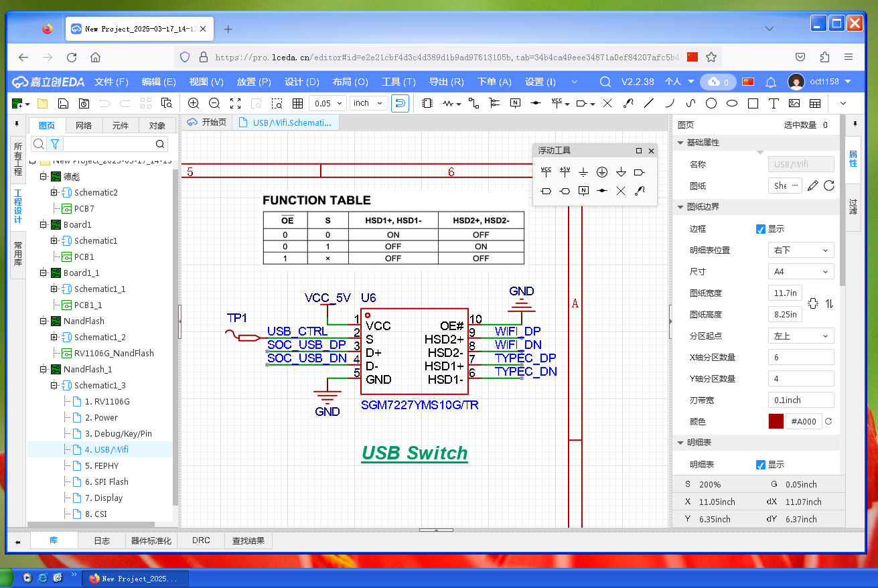Collapse the 基础属性 section header
The height and width of the screenshot is (588, 878).
(755, 143)
